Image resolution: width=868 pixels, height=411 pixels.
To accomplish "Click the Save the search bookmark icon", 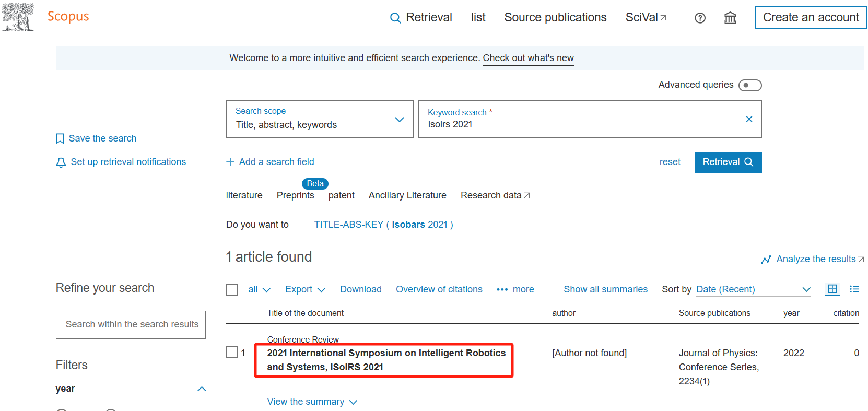I will (60, 138).
